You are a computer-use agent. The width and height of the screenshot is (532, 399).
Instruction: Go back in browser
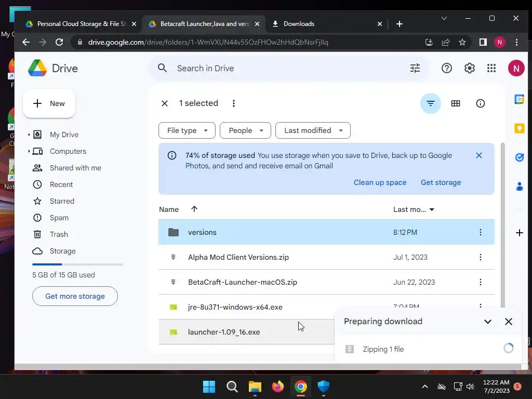click(26, 43)
